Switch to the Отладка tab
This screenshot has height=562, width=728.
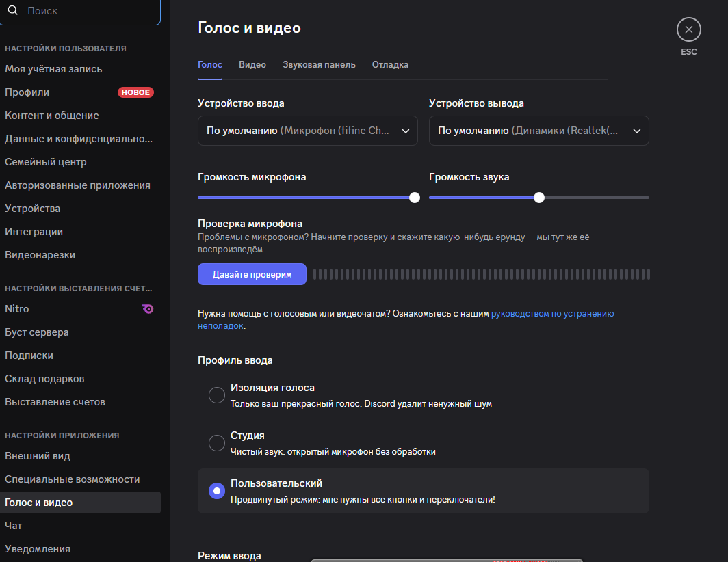click(x=390, y=64)
